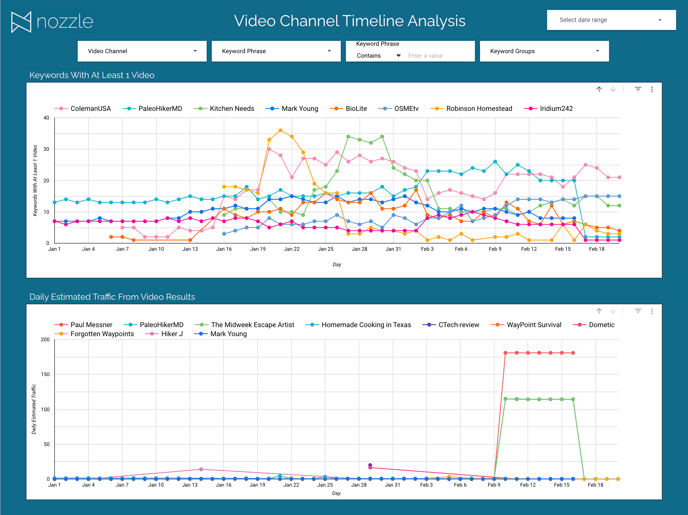Viewport: 688px width, 515px height.
Task: Toggle Robinson Homestead series in legend
Action: tap(471, 108)
